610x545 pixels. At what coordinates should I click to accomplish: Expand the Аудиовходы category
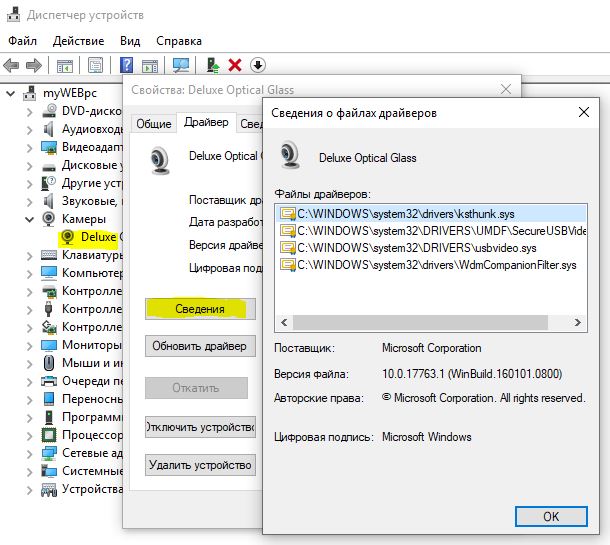point(29,130)
